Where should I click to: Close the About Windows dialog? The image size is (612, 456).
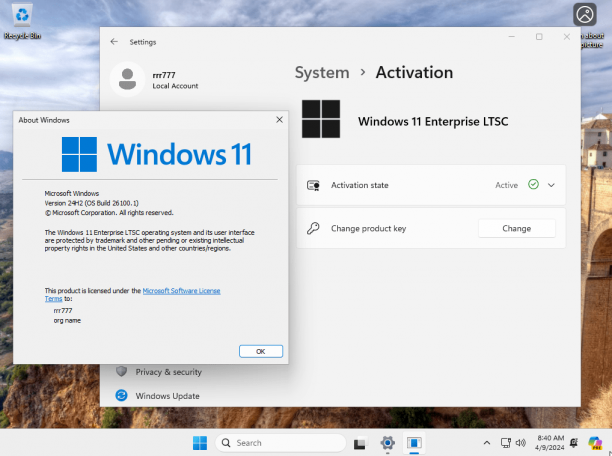279,120
